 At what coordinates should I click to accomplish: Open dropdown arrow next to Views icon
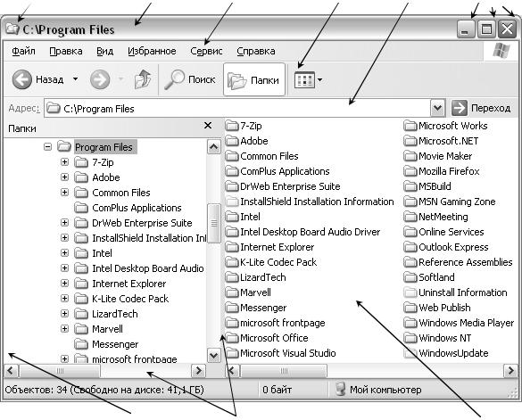(x=320, y=80)
